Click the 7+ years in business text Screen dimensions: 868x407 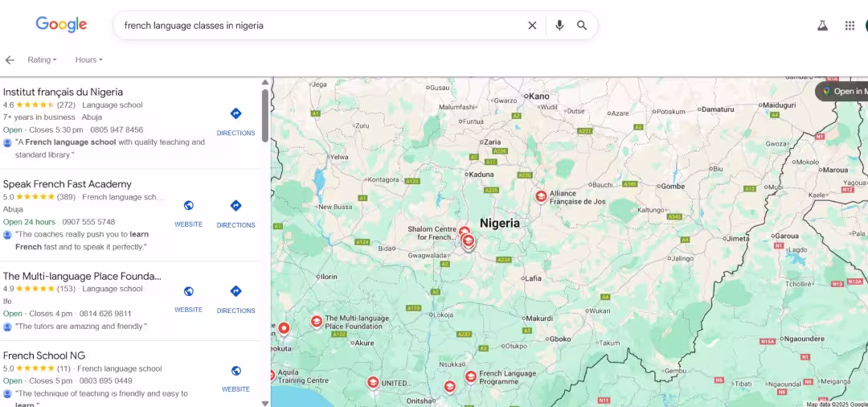[39, 117]
